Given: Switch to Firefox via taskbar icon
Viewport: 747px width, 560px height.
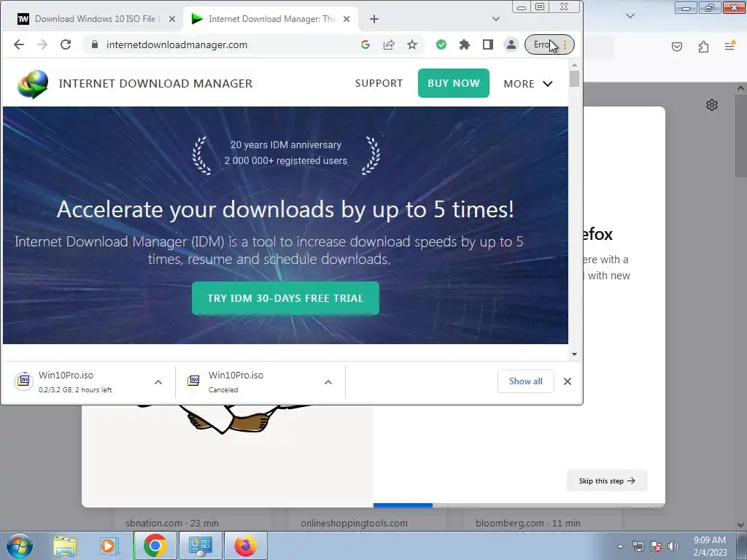Looking at the screenshot, I should pyautogui.click(x=245, y=545).
